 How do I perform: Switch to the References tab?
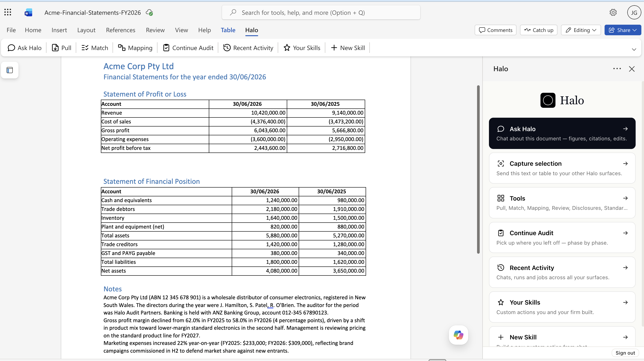click(120, 30)
